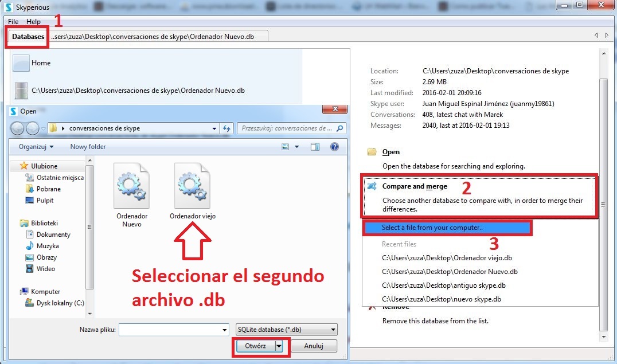617x364 pixels.
Task: Select Wideo library
Action: (x=46, y=269)
